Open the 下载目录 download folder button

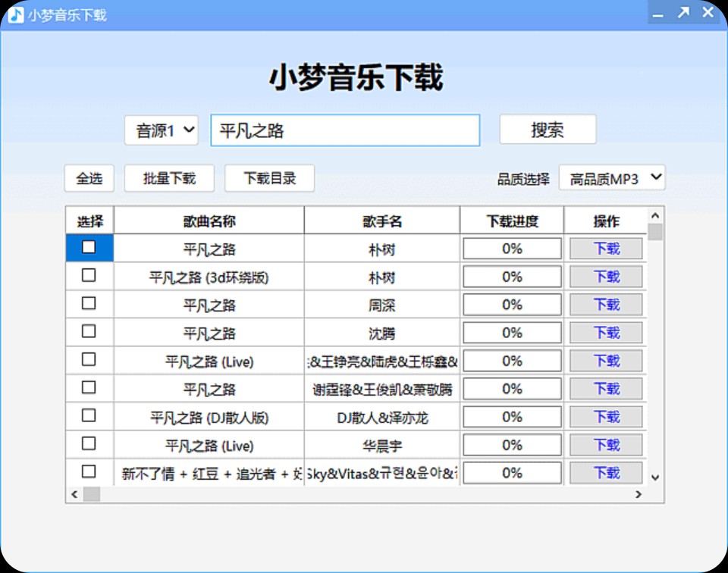pos(270,178)
